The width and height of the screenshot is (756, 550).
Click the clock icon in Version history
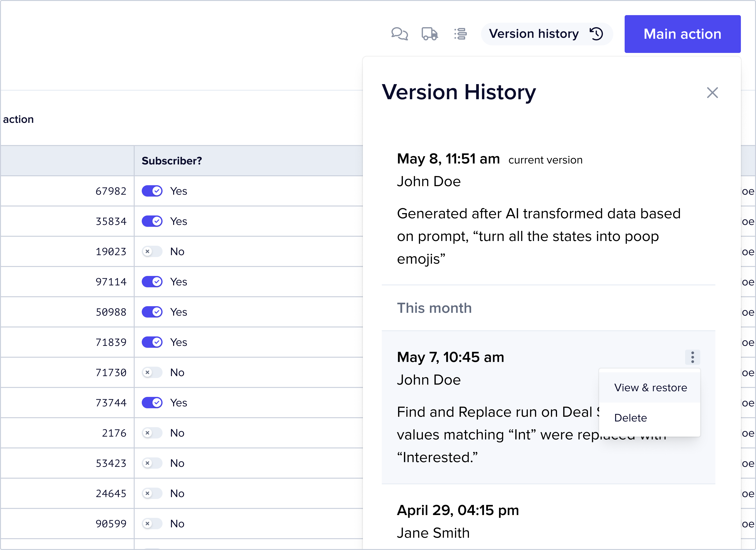[596, 34]
